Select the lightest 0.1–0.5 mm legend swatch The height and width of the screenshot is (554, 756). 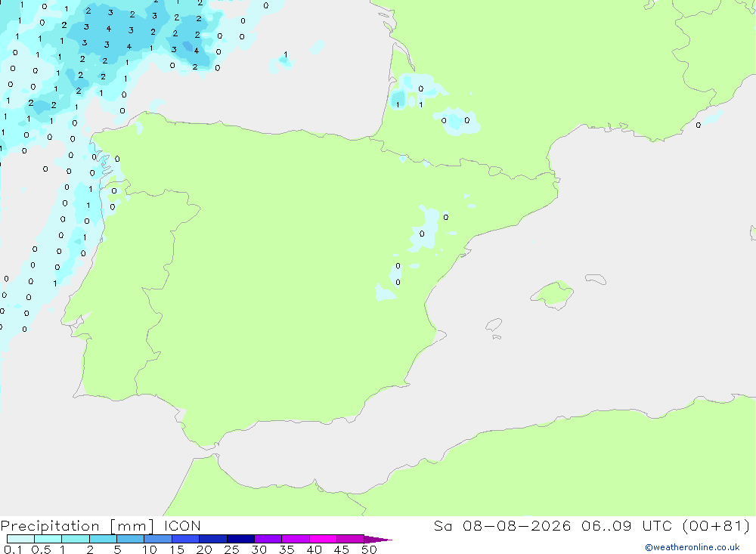point(20,539)
